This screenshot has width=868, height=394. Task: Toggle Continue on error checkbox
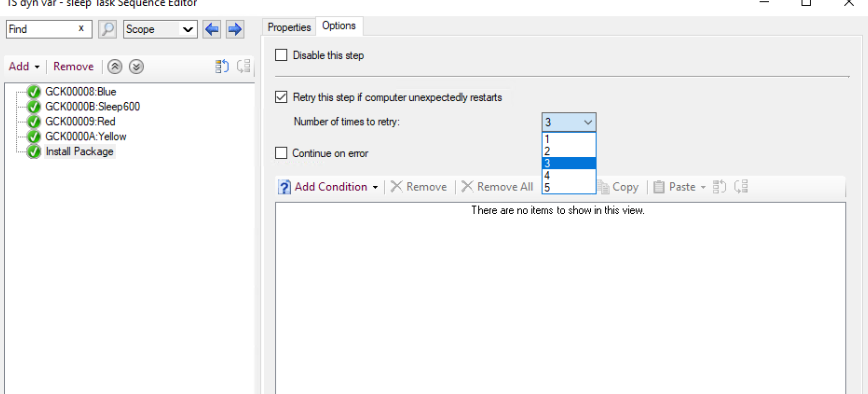(x=281, y=153)
